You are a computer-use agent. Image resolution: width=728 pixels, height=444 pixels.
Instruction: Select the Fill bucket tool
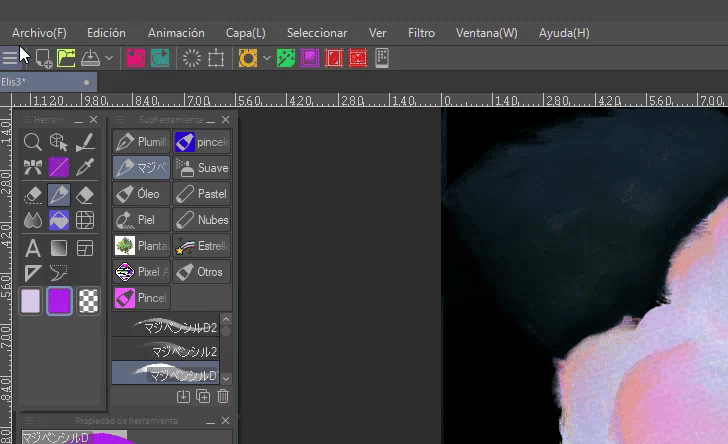[x=58, y=220]
